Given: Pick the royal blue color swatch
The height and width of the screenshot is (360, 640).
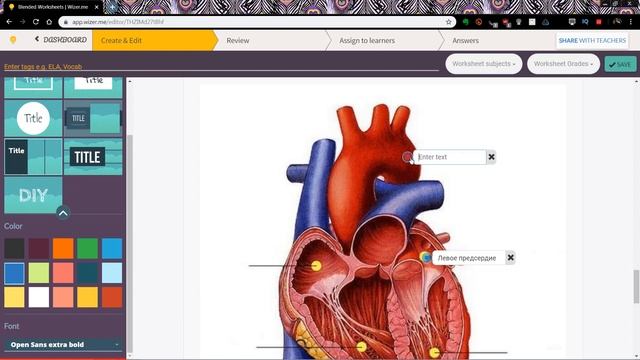Looking at the screenshot, I should point(14,273).
